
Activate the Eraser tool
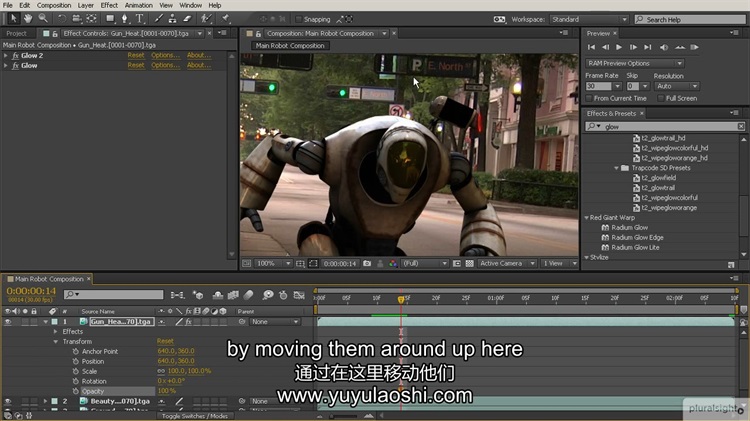coord(189,18)
